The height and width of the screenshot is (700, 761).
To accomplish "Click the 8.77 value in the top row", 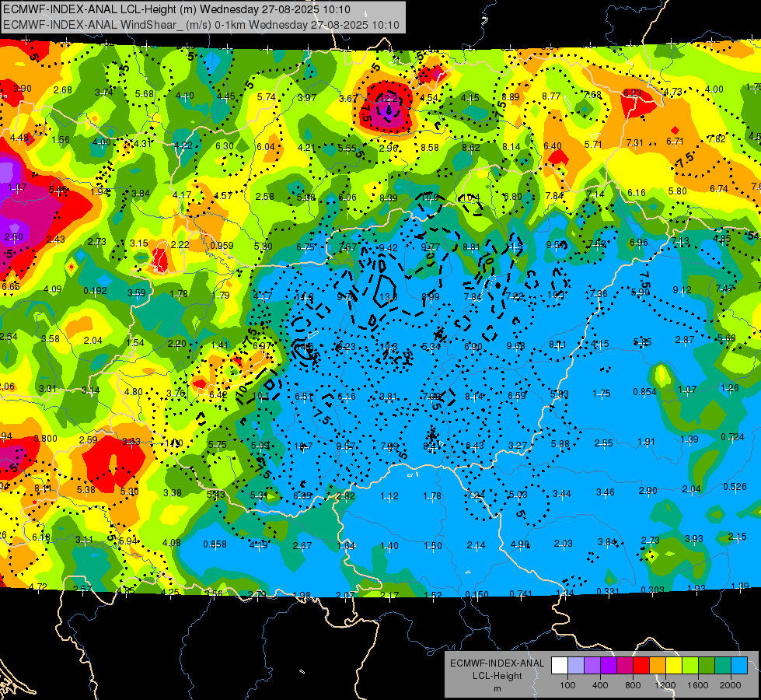I will 551,96.
